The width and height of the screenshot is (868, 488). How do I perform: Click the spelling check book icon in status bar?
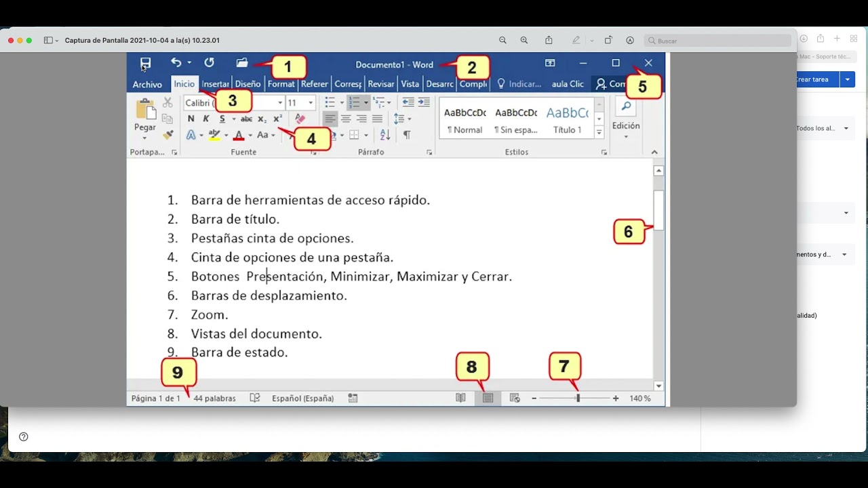[x=255, y=399]
